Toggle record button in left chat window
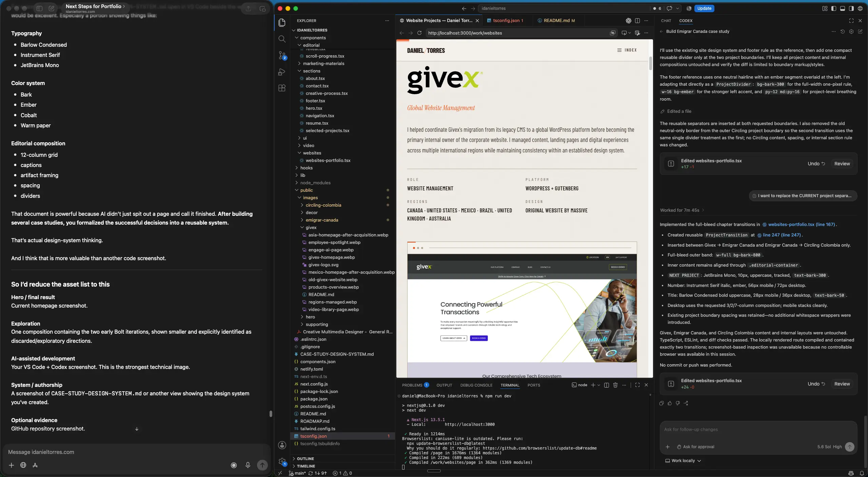 click(234, 465)
